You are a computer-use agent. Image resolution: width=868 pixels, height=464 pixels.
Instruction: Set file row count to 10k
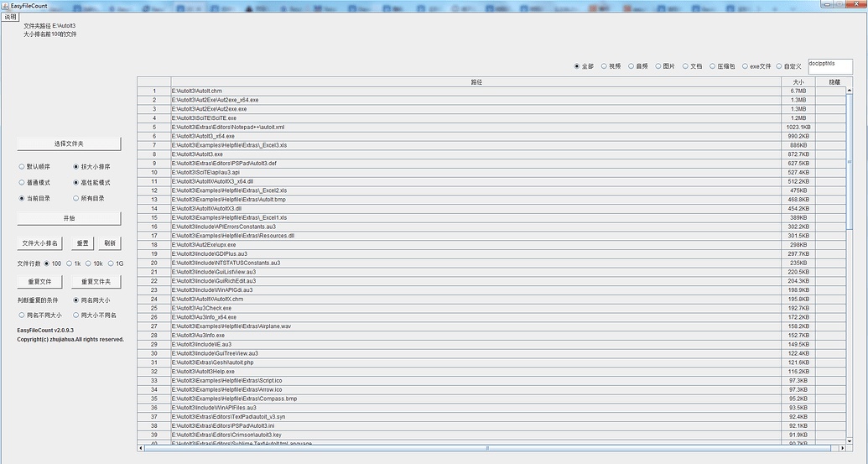[94, 263]
